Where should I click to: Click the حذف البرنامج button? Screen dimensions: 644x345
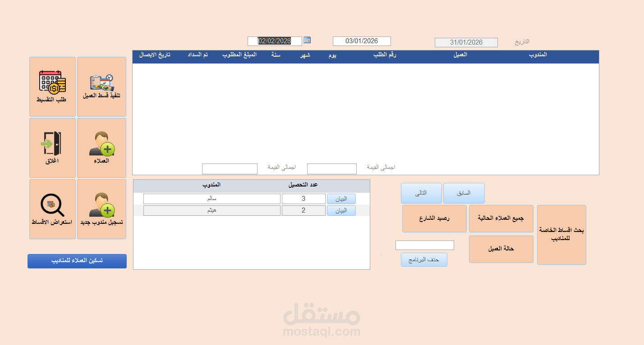coord(424,260)
